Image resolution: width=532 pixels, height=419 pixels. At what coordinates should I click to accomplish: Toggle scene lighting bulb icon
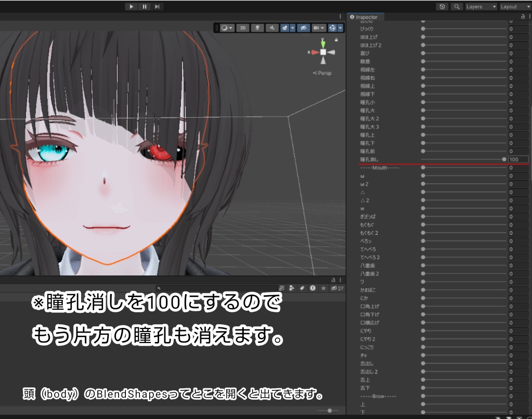point(257,28)
